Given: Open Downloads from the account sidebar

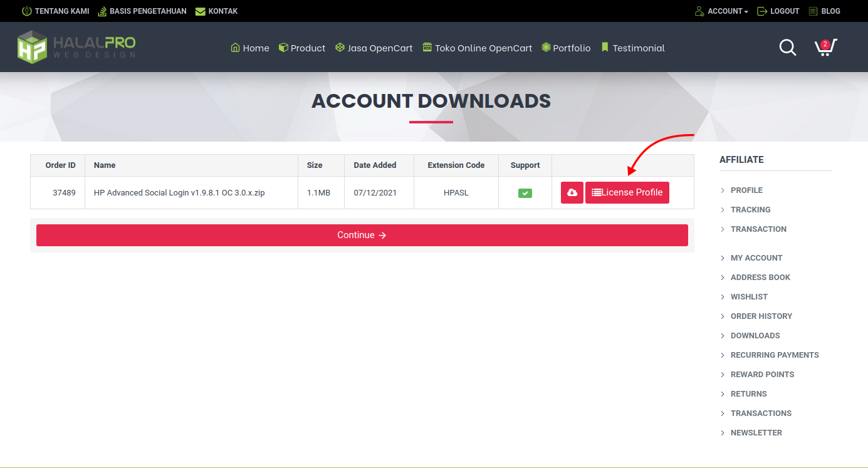Looking at the screenshot, I should coord(755,336).
